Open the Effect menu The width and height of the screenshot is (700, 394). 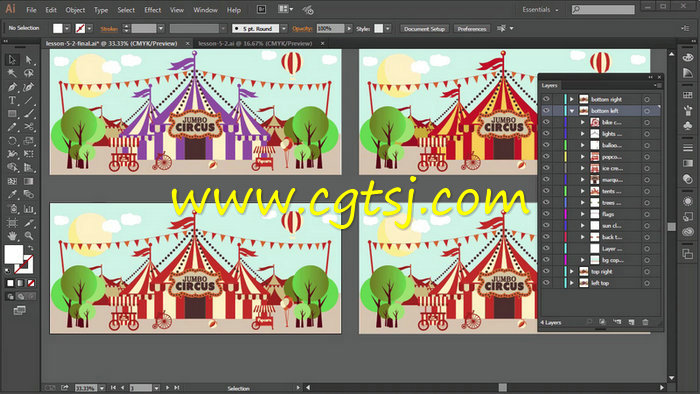point(152,10)
